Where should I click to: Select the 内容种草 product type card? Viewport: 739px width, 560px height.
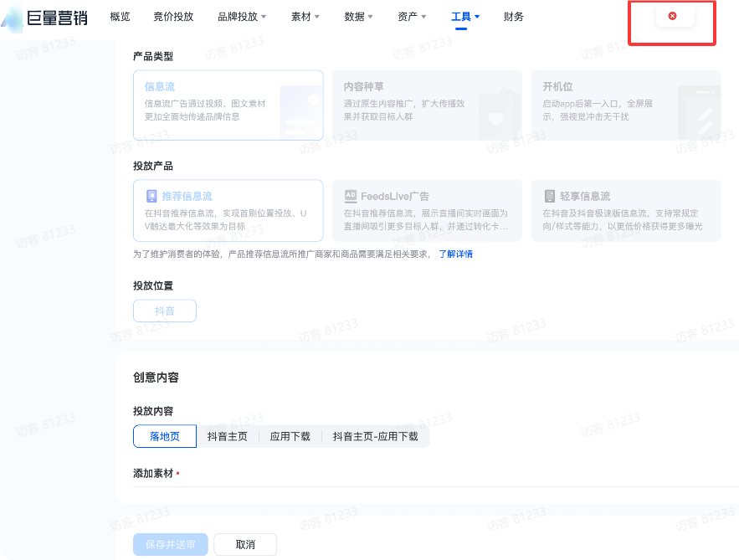click(x=427, y=105)
